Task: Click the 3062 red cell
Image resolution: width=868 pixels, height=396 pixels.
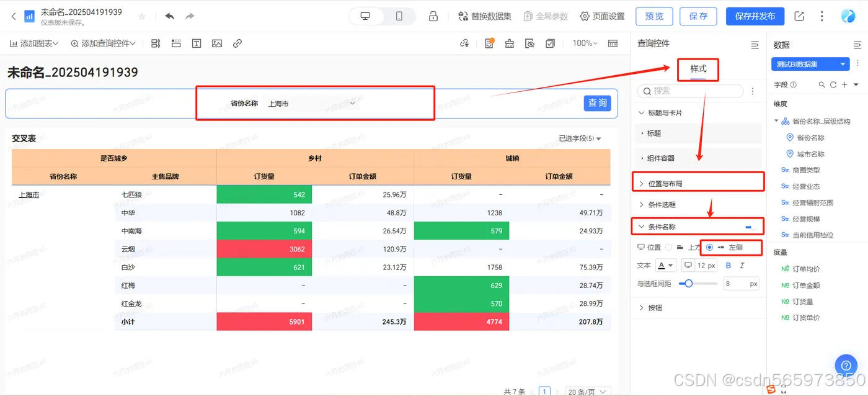Action: point(264,249)
